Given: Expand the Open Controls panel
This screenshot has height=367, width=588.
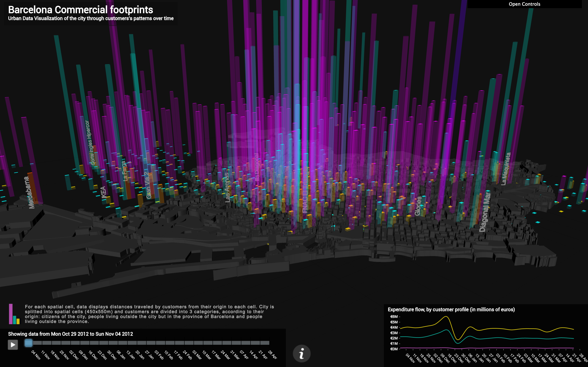Looking at the screenshot, I should click(x=524, y=4).
